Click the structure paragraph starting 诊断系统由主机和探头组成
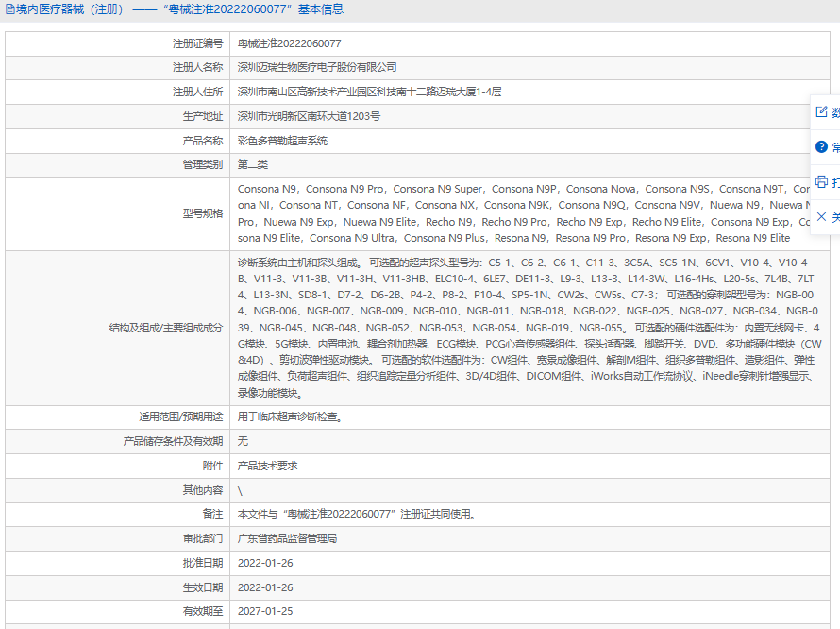 [529, 328]
